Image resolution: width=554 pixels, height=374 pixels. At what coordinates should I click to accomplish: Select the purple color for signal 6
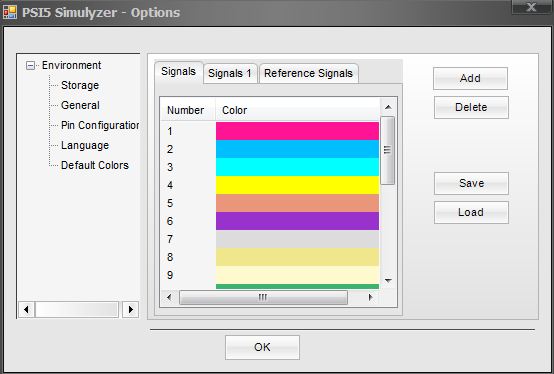click(x=297, y=221)
